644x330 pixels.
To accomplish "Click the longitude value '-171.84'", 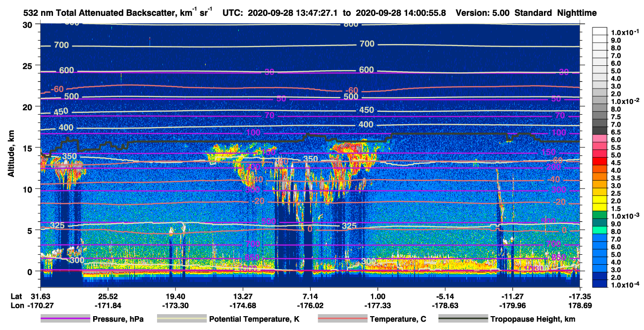I will coord(107,305).
